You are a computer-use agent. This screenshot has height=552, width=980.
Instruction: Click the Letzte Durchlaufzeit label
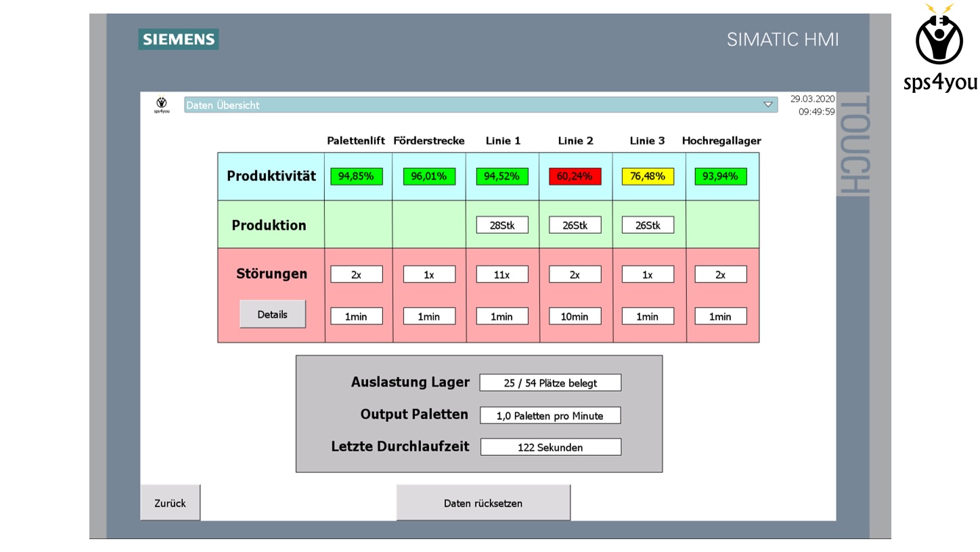coord(400,446)
